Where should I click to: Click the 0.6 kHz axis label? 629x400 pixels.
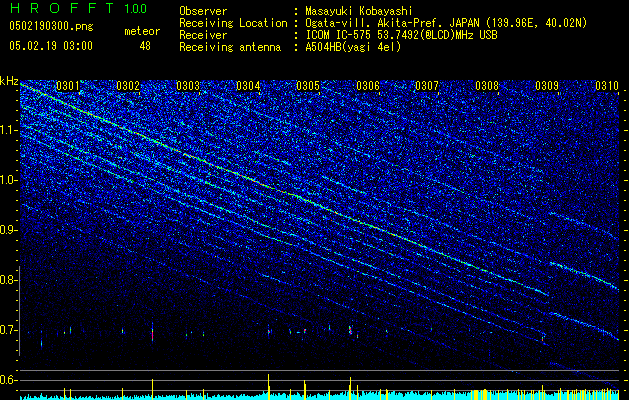(x=9, y=380)
